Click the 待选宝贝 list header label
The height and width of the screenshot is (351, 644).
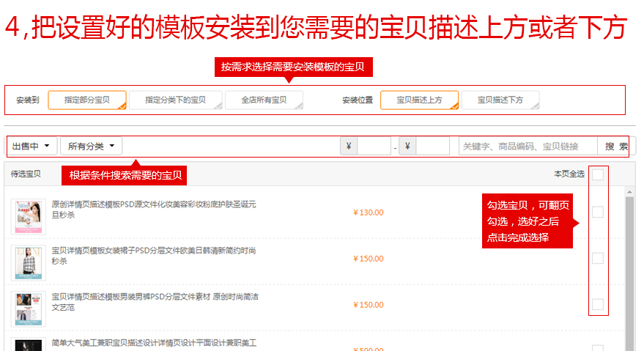(26, 174)
